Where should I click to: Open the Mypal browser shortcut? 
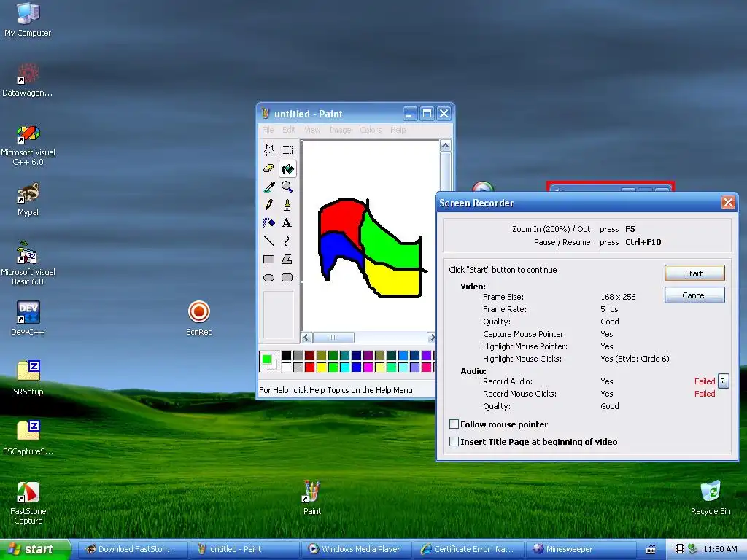pos(28,200)
